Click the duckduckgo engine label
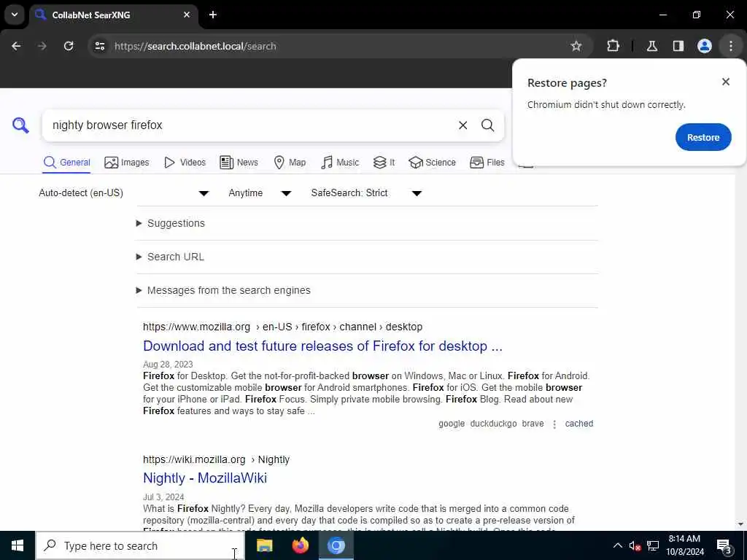Screen dimensions: 747x560 tap(493, 424)
